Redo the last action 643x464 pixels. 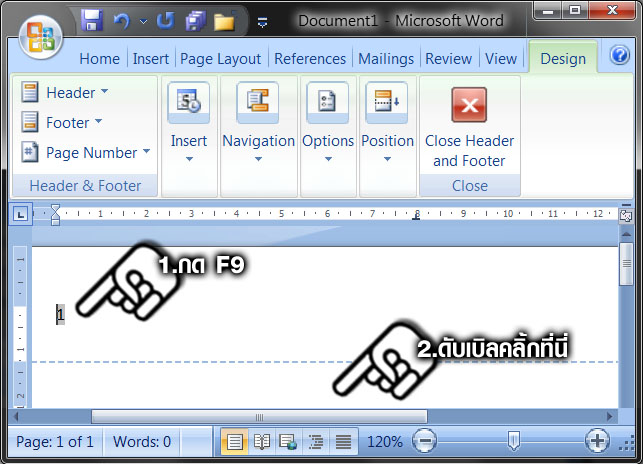coord(166,20)
